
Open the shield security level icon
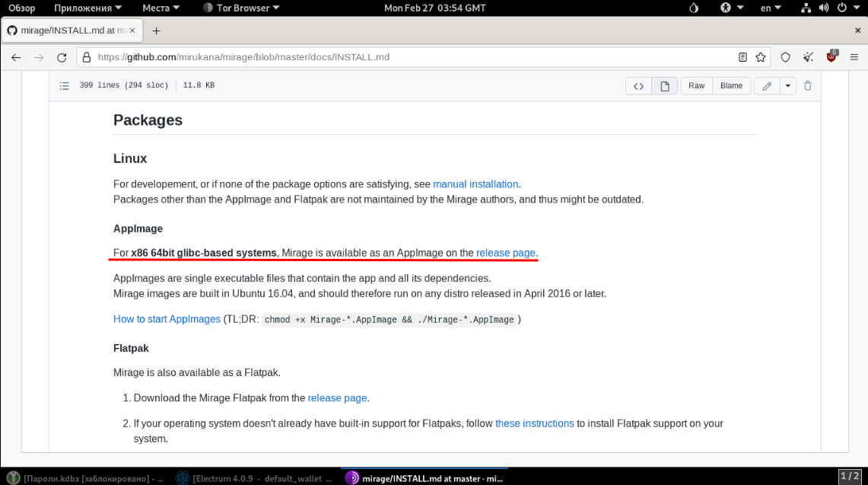[x=786, y=57]
